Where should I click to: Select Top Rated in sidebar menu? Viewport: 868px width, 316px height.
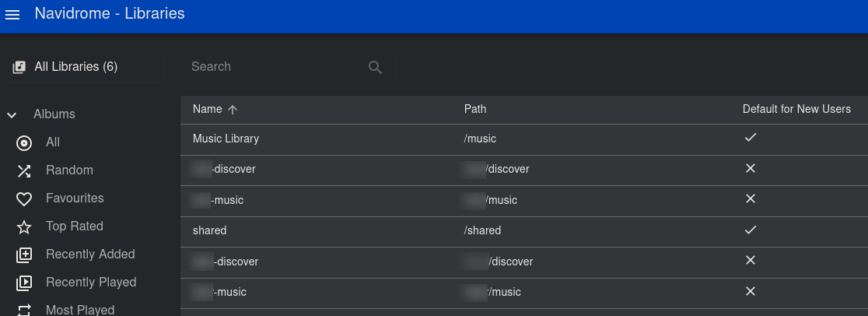(75, 226)
